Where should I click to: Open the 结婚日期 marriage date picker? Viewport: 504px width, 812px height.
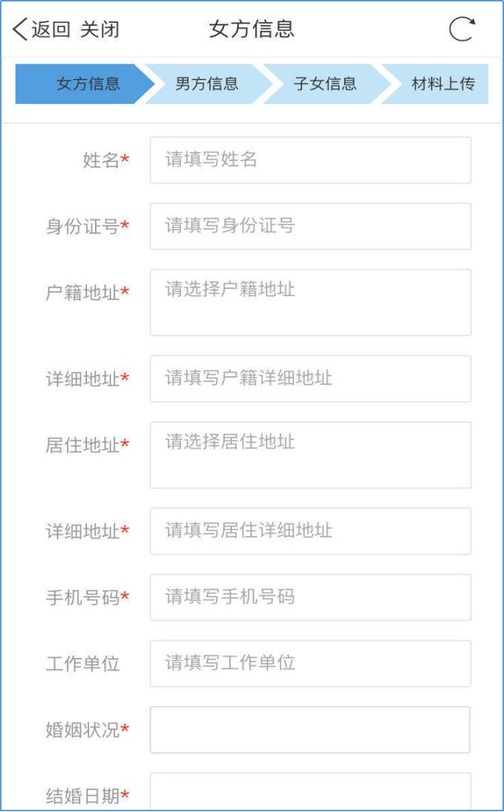(x=310, y=793)
